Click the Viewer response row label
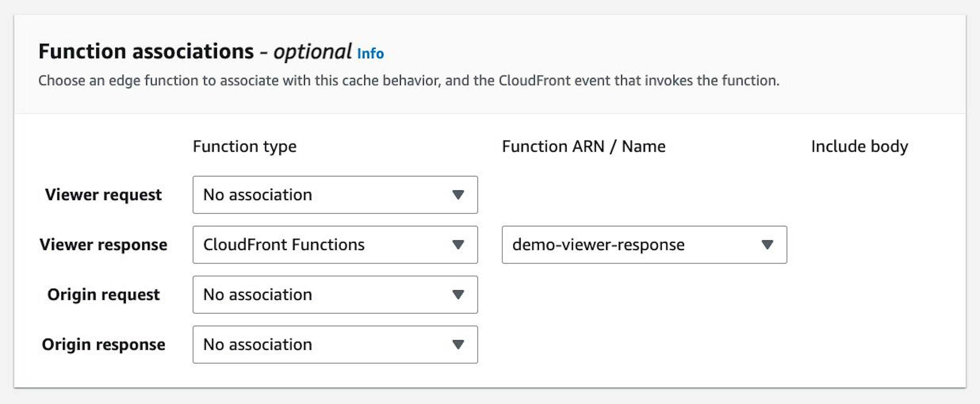This screenshot has height=404, width=980. [103, 244]
